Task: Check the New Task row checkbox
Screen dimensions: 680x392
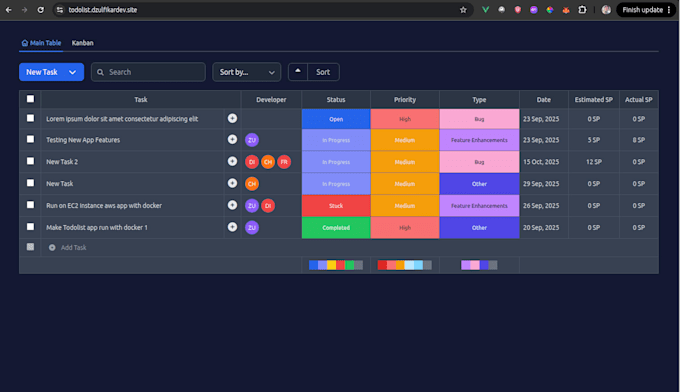Action: click(x=30, y=183)
